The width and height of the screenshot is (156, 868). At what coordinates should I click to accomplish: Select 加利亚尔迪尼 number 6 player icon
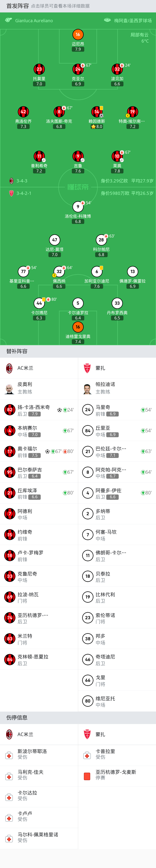coord(97,272)
